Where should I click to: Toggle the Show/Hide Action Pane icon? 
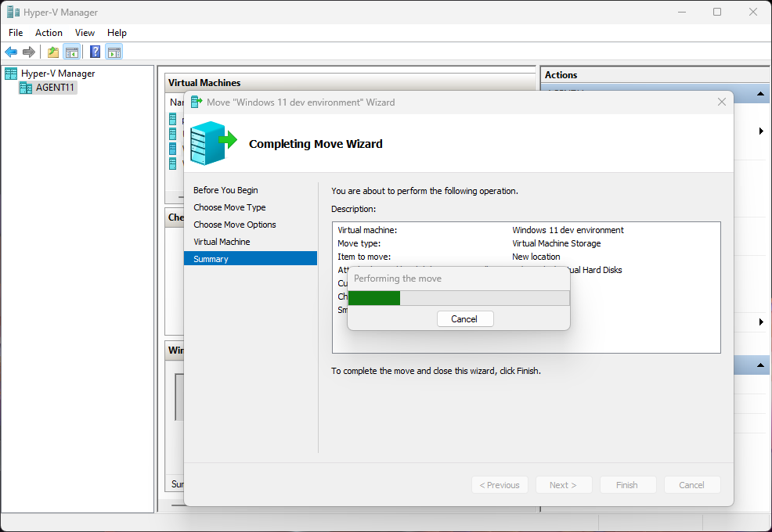[x=114, y=52]
